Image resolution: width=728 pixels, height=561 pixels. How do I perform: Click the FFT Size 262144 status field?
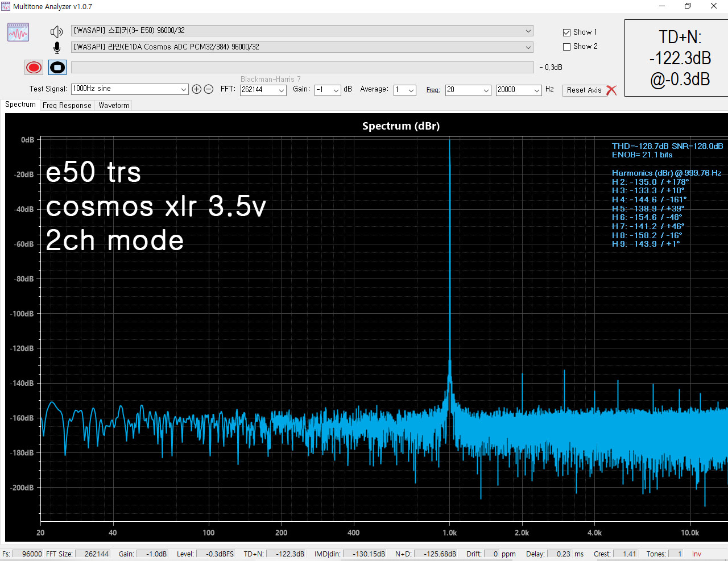tap(93, 554)
